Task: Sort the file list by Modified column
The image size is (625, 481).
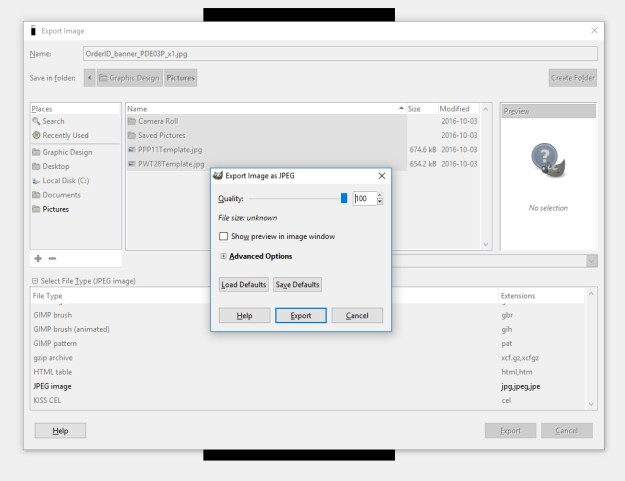Action: [x=454, y=108]
